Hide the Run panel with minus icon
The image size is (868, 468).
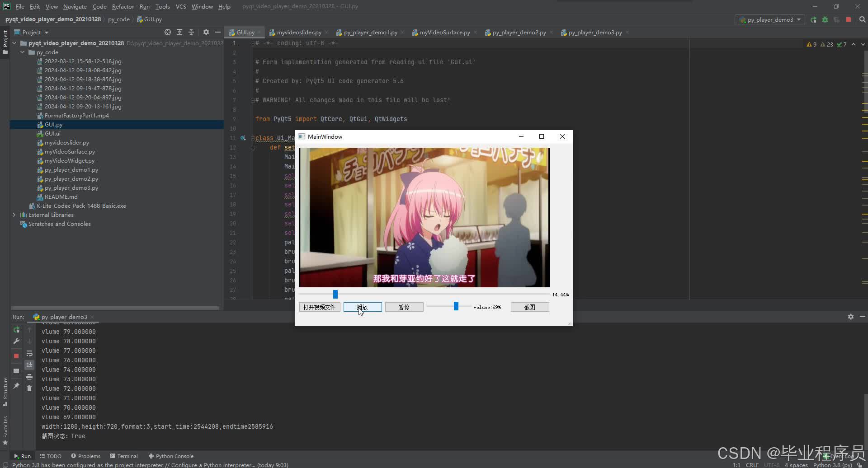[862, 317]
